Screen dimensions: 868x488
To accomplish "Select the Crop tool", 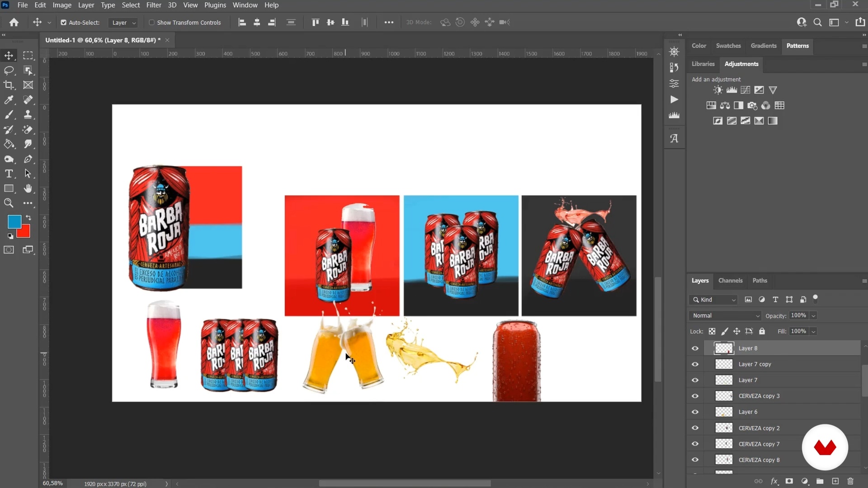I will coord(9,85).
